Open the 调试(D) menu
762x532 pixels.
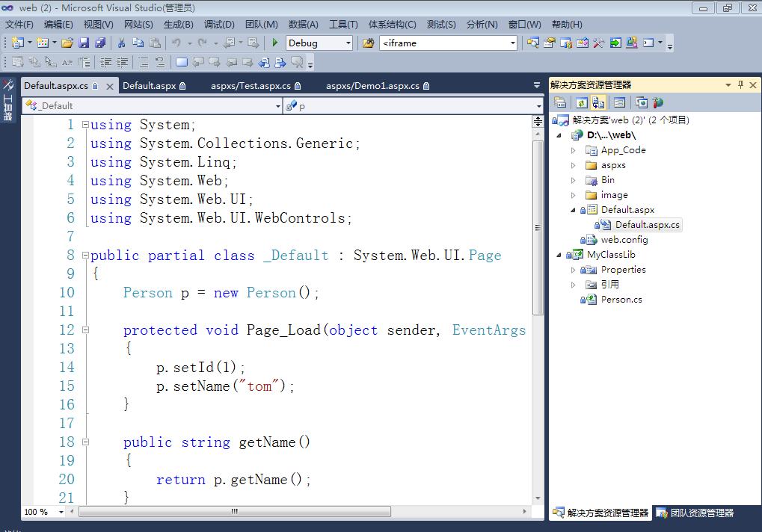click(x=219, y=24)
